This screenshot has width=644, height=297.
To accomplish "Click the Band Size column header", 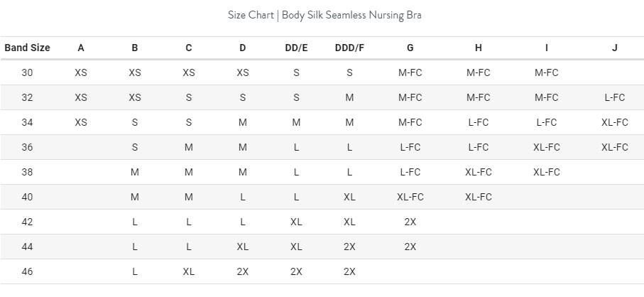I will tap(27, 48).
